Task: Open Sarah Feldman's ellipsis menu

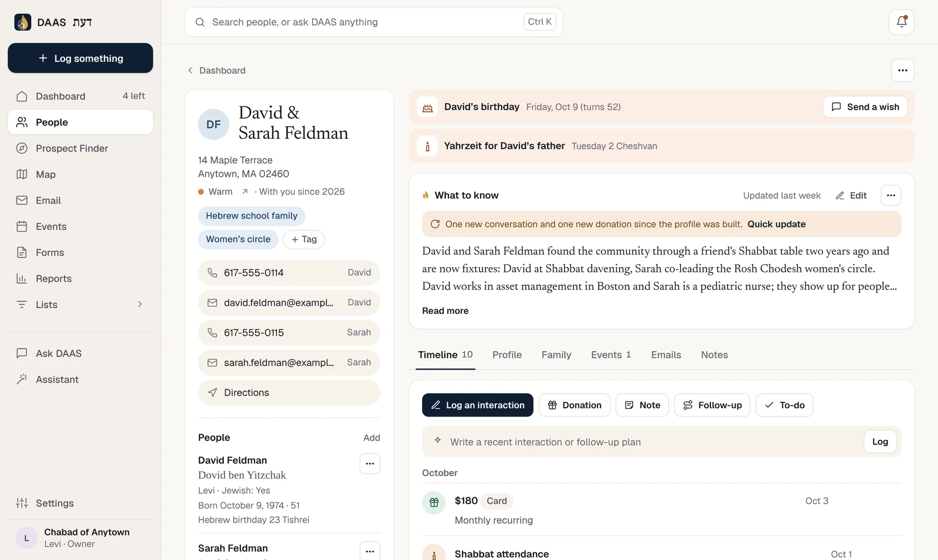Action: [369, 551]
